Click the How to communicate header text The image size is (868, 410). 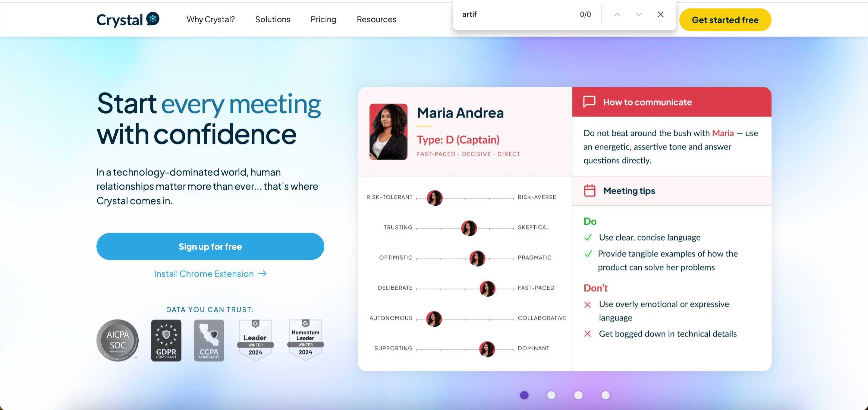pyautogui.click(x=647, y=102)
